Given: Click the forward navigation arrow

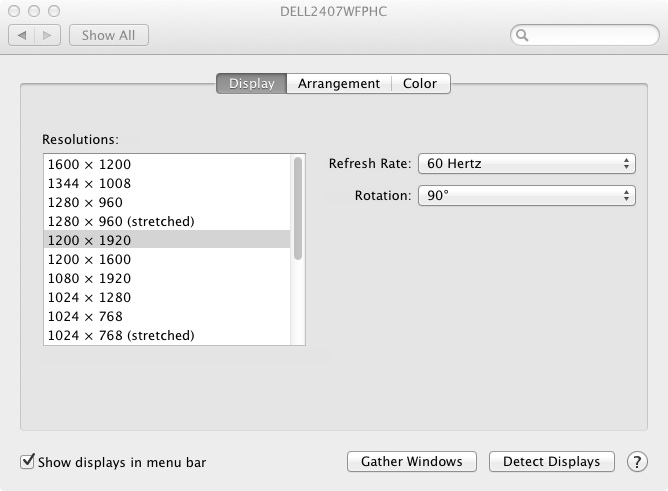Looking at the screenshot, I should pos(47,35).
